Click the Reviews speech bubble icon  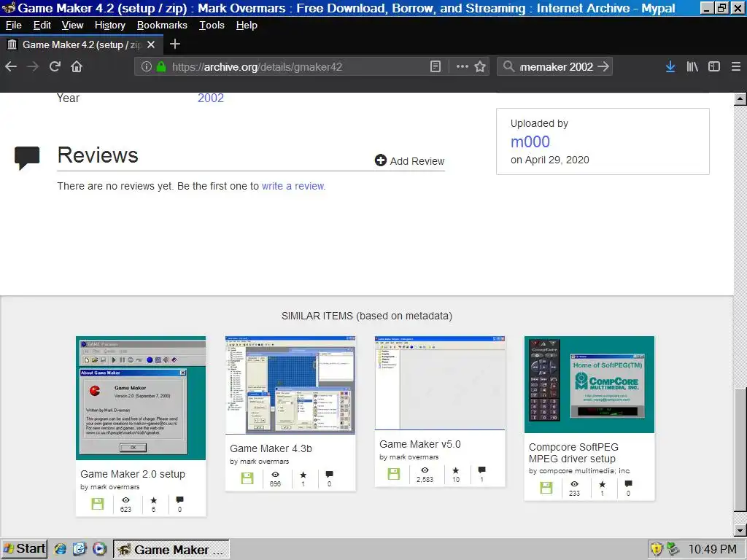pyautogui.click(x=27, y=157)
